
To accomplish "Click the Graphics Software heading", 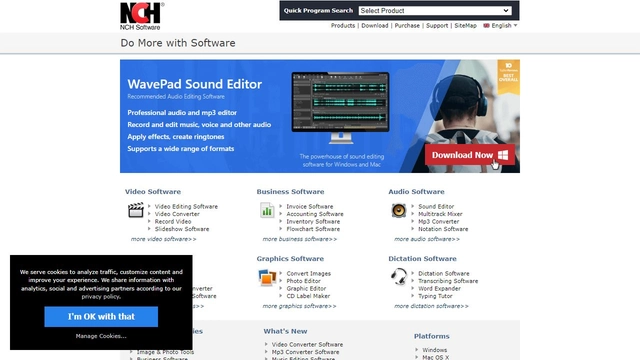I will (x=290, y=259).
